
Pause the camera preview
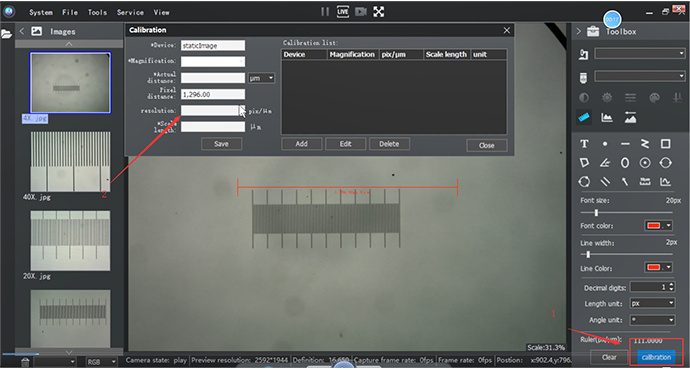pyautogui.click(x=325, y=12)
